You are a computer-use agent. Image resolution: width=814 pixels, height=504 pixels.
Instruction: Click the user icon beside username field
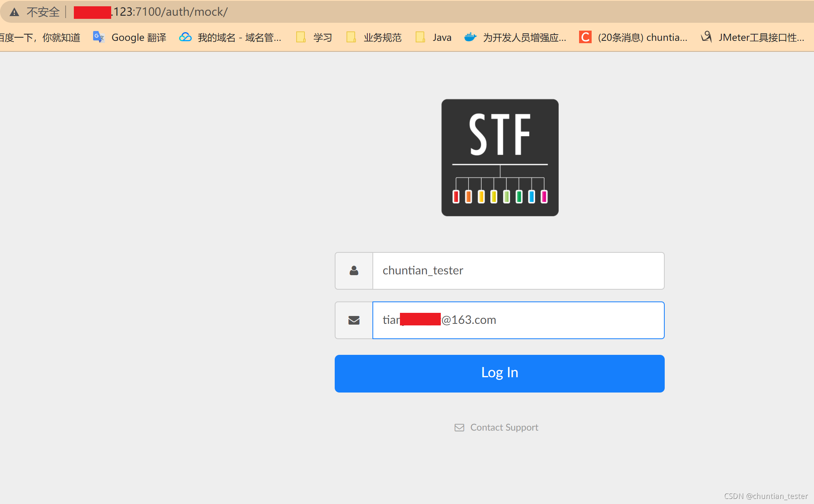(354, 271)
